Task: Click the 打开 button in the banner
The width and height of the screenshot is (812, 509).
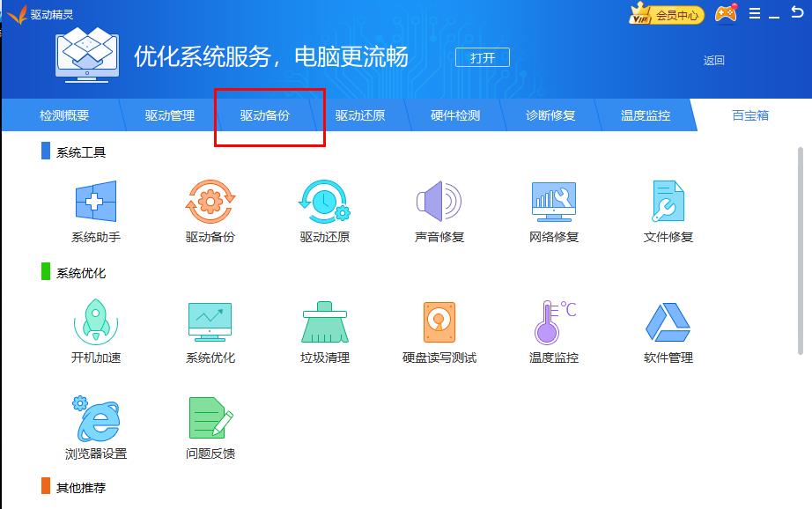Action: 482,56
